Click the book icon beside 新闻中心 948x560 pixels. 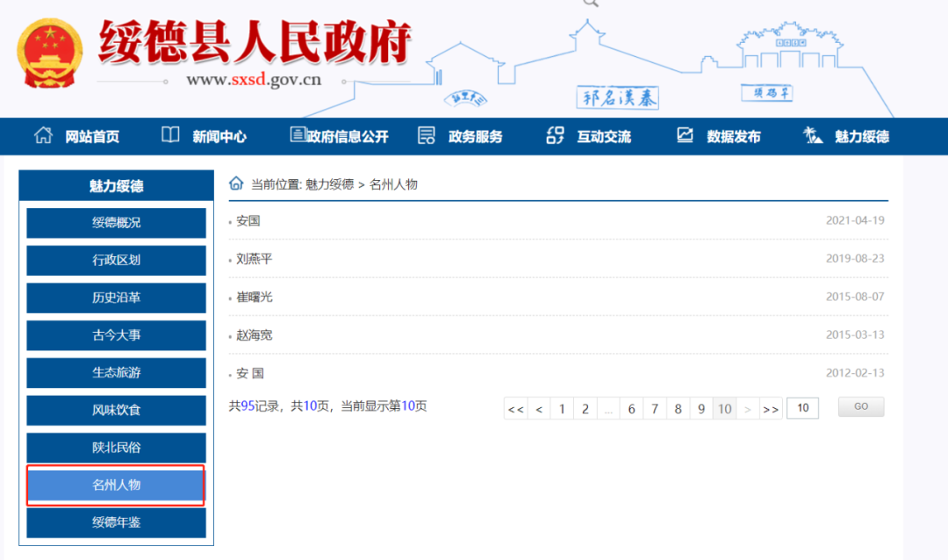(x=170, y=135)
